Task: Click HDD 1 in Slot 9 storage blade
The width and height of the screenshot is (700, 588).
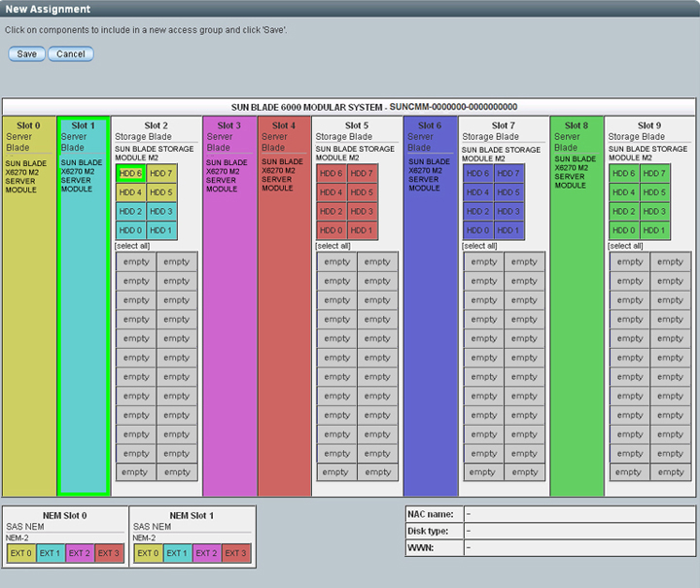Action: (x=654, y=230)
